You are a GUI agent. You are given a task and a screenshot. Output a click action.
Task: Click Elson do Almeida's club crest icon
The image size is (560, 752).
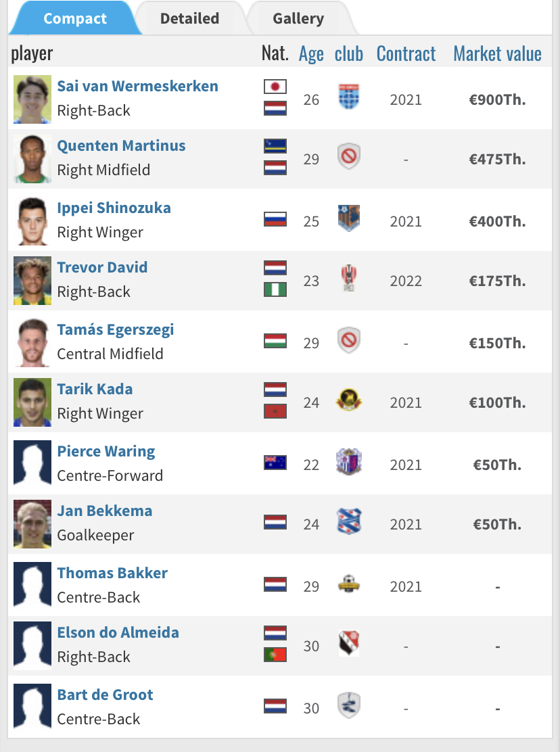(349, 644)
